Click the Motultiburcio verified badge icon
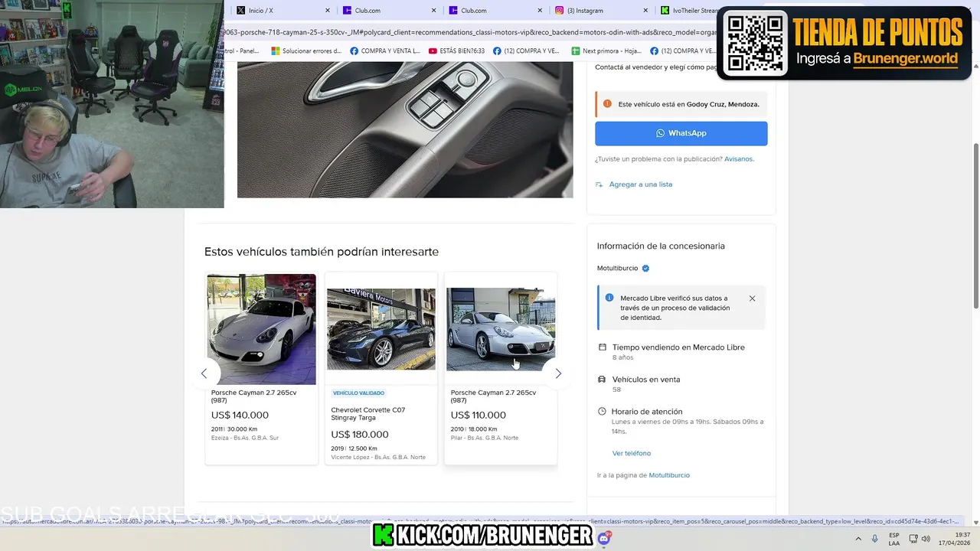980x551 pixels. [x=645, y=269]
